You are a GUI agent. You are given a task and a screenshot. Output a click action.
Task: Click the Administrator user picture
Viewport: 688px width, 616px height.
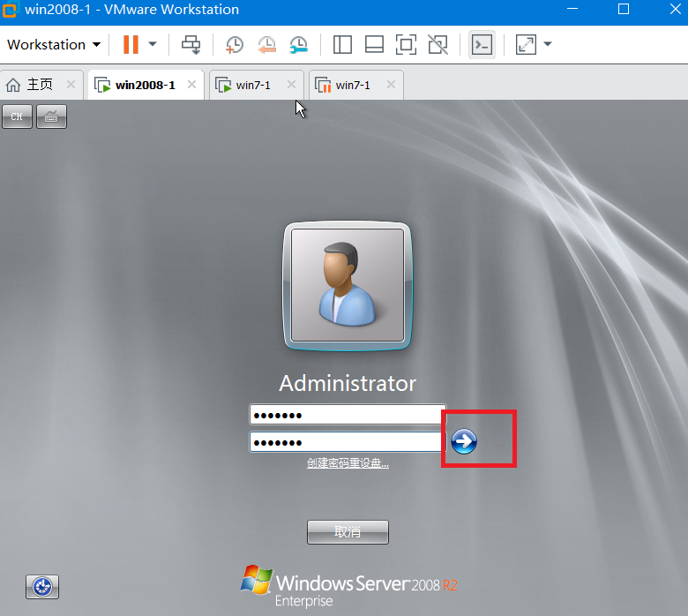pyautogui.click(x=348, y=285)
